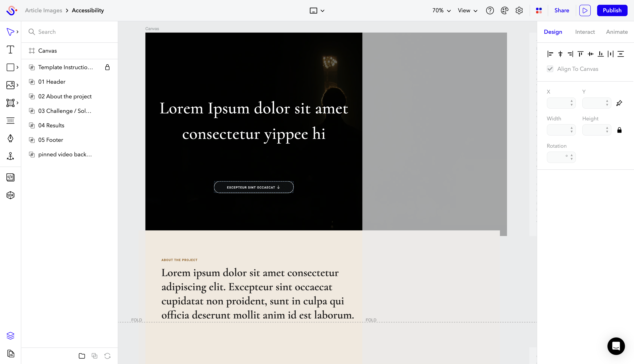
Task: Expand the rectangle tool options chevron
Action: click(x=17, y=67)
